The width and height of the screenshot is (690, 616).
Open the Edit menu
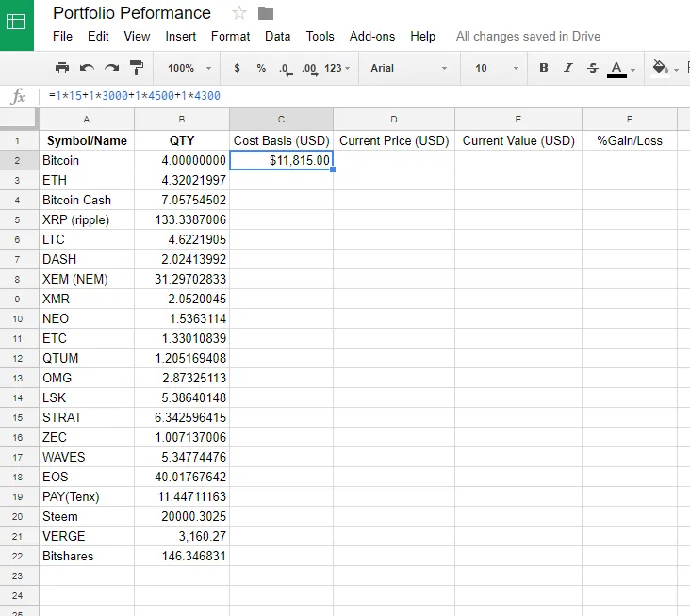98,36
